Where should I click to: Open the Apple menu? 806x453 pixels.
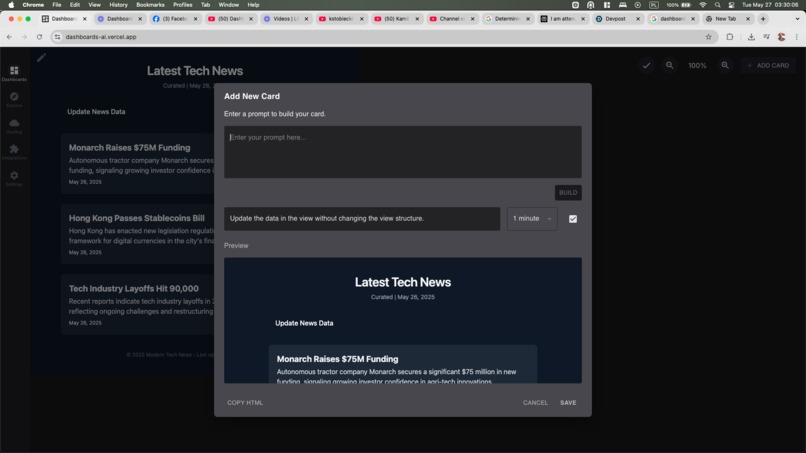11,5
